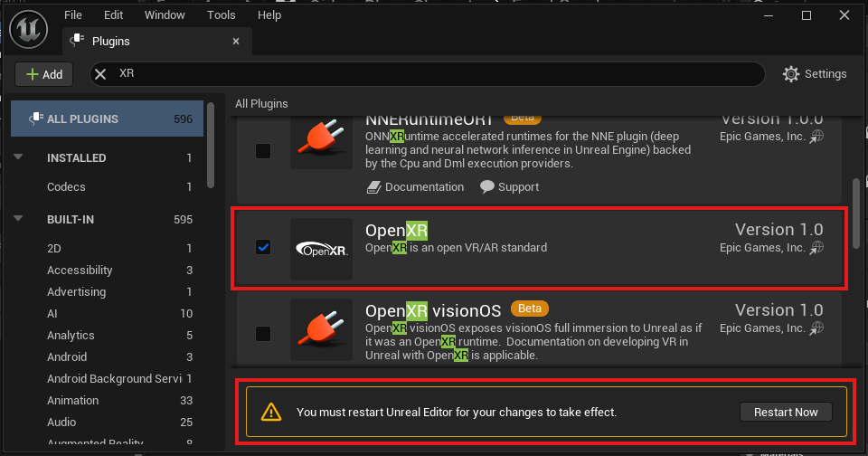Click OpenXR Version 1.0 label
The image size is (868, 456).
point(778,230)
